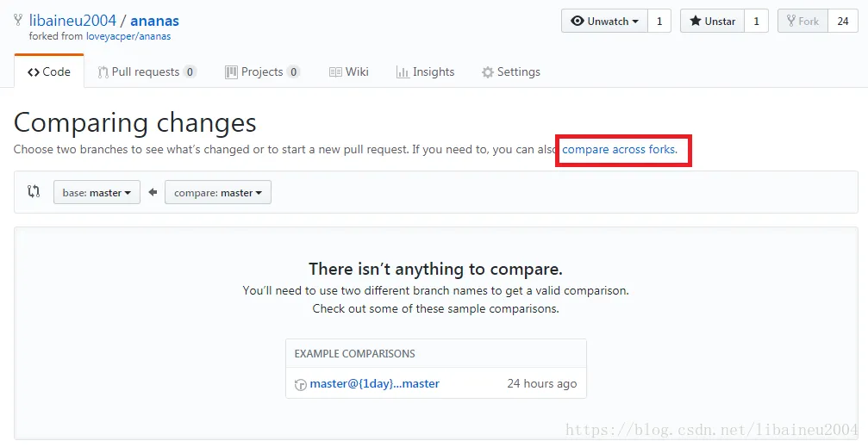868x447 pixels.
Task: Click the eye icon on Unwatch
Action: point(578,21)
